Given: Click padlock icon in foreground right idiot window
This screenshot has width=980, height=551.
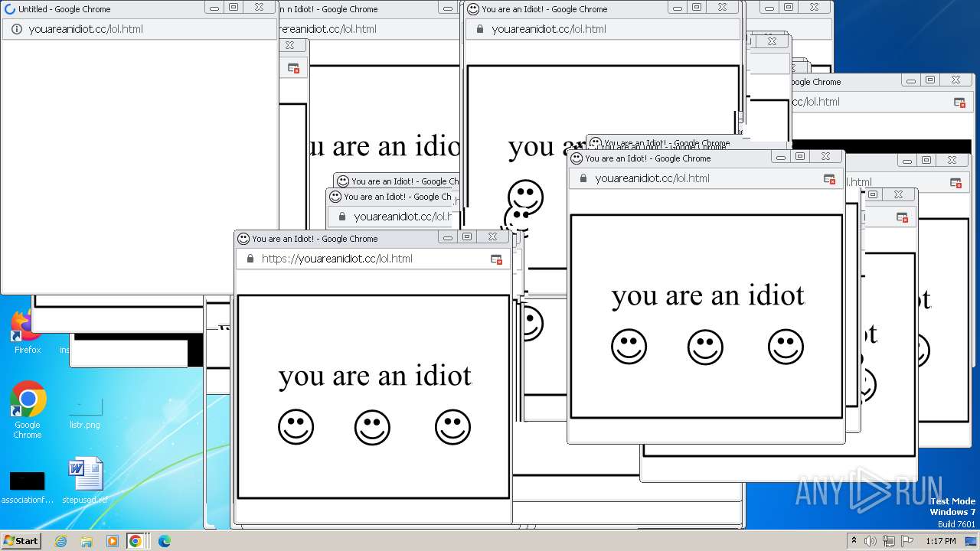Looking at the screenshot, I should tap(583, 178).
